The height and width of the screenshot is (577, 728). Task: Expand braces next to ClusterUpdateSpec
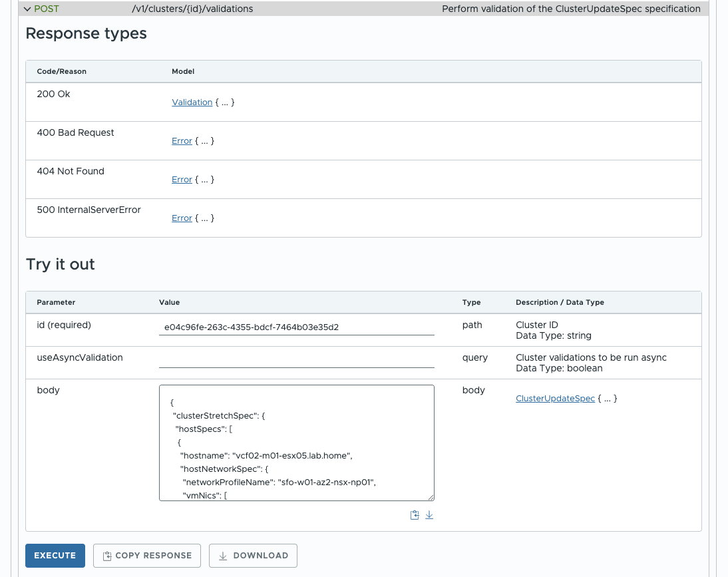[x=608, y=399]
